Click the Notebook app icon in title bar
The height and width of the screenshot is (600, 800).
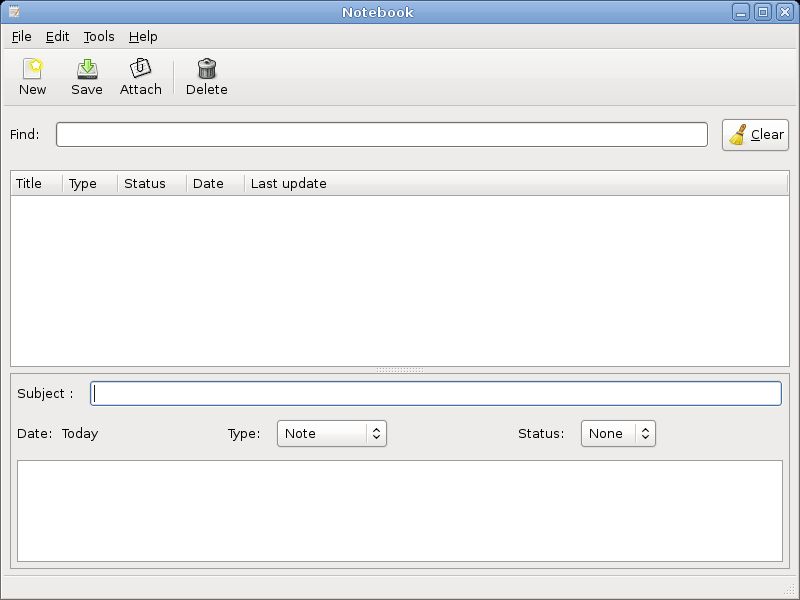coord(14,11)
